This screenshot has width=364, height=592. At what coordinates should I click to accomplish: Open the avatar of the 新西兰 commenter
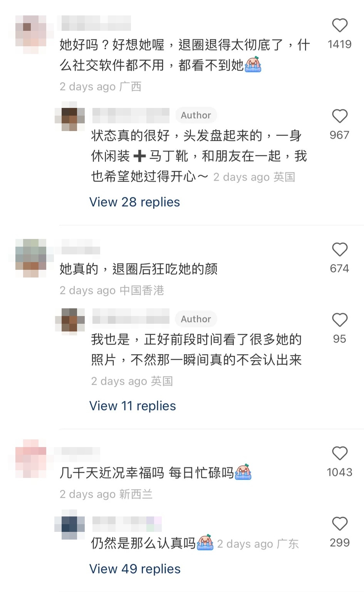31,459
